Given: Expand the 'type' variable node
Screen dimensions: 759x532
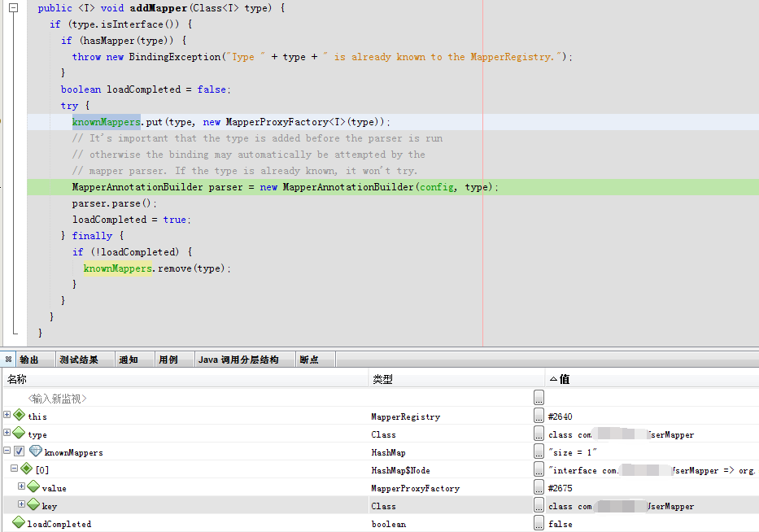Looking at the screenshot, I should point(7,432).
